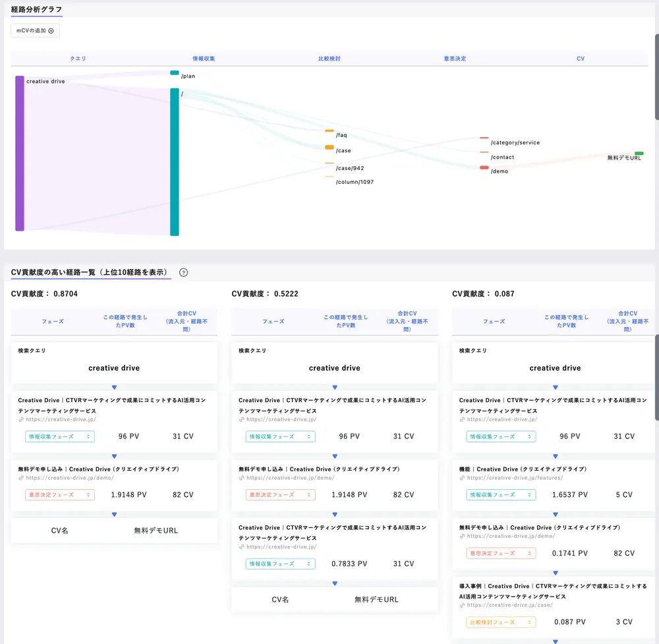Click the 情報収集 column header in graph
The width and height of the screenshot is (659, 644).
tap(204, 59)
